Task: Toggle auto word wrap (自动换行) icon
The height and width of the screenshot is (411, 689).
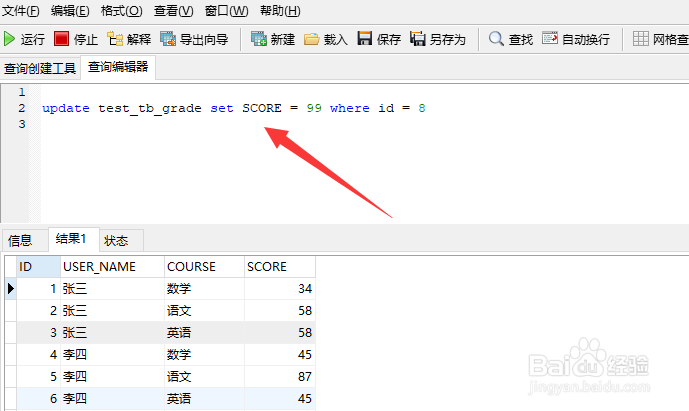Action: (550, 38)
